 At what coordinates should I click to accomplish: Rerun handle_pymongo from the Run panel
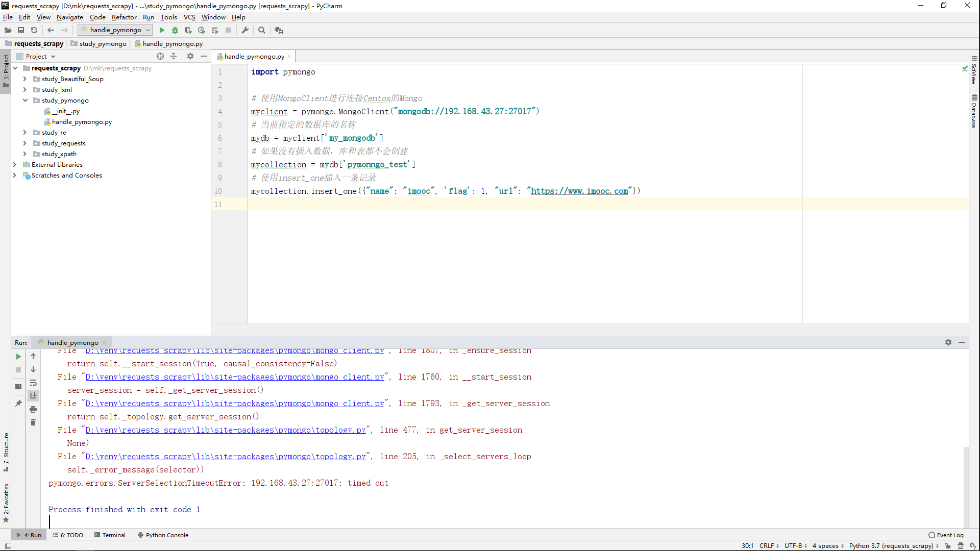coord(18,357)
